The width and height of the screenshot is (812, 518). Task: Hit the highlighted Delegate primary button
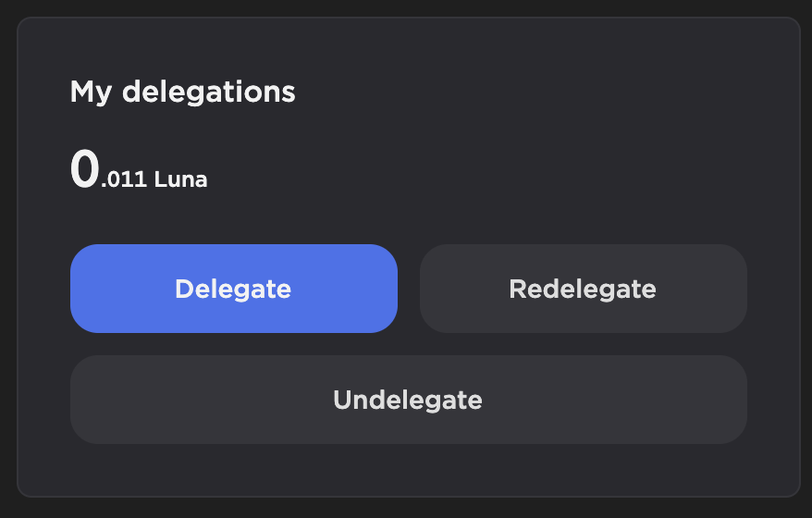pos(233,289)
